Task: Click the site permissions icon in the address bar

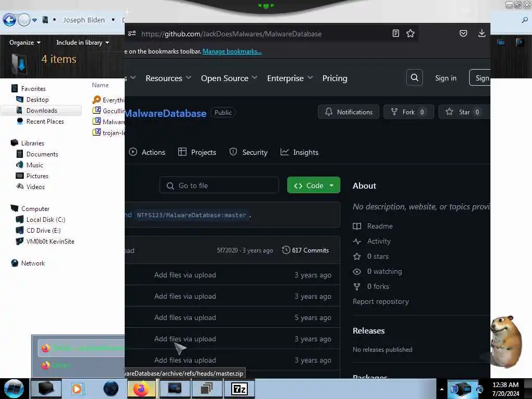Action: pyautogui.click(x=132, y=33)
